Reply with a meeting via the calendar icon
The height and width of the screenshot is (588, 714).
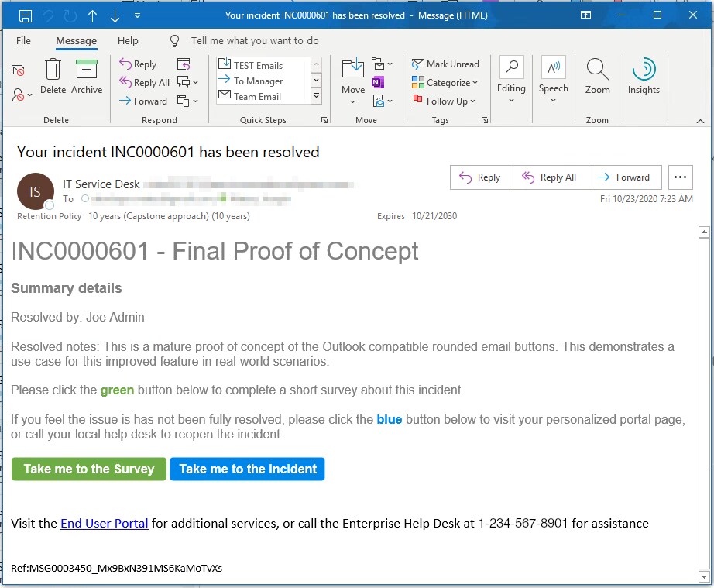(183, 64)
